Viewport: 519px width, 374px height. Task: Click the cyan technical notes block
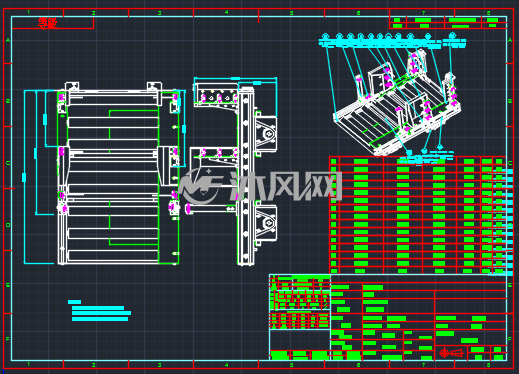[99, 310]
